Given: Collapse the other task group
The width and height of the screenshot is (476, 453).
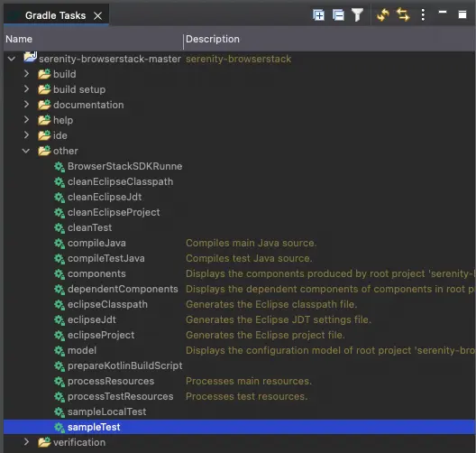Looking at the screenshot, I should (26, 151).
